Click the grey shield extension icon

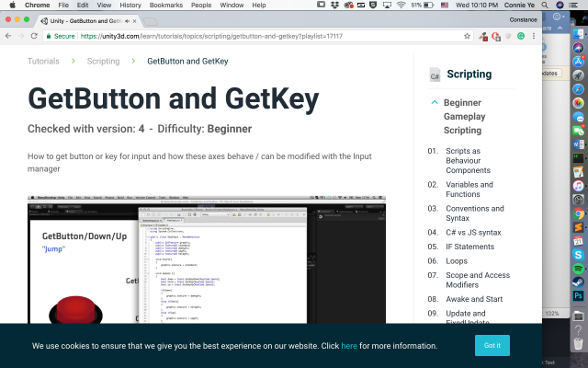[x=508, y=36]
